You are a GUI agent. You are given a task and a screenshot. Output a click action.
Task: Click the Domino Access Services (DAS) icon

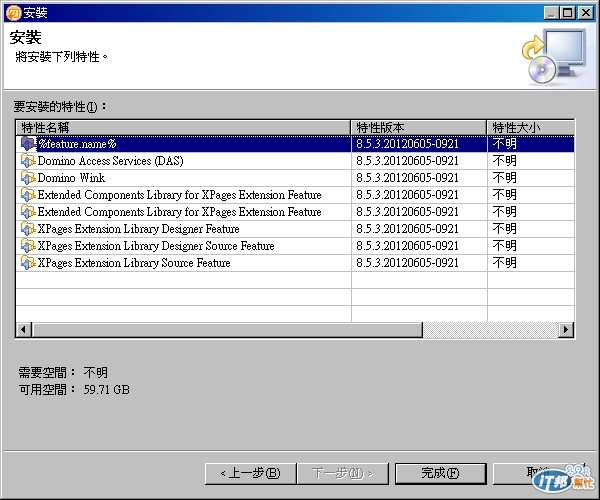(28, 161)
